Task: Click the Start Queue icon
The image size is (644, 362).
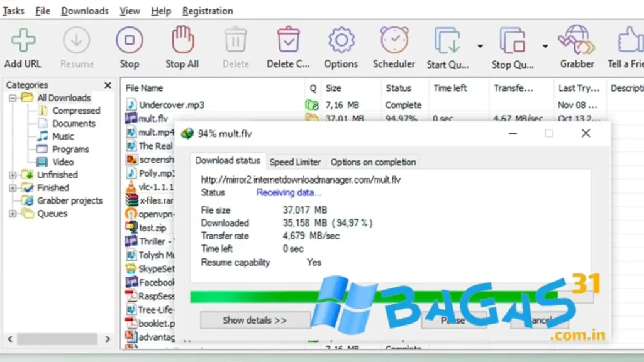Action: [x=447, y=40]
